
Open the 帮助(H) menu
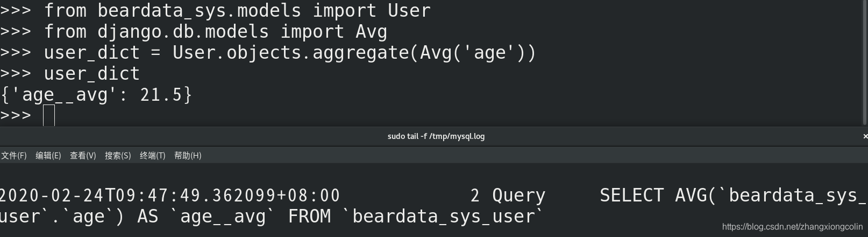[x=188, y=156]
